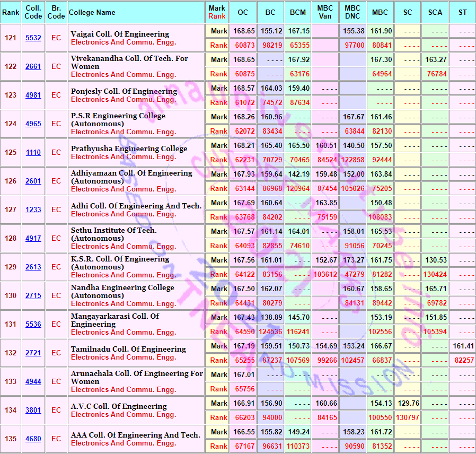Open college code 4917 link
Screen dimensions: 476x454
(x=33, y=238)
